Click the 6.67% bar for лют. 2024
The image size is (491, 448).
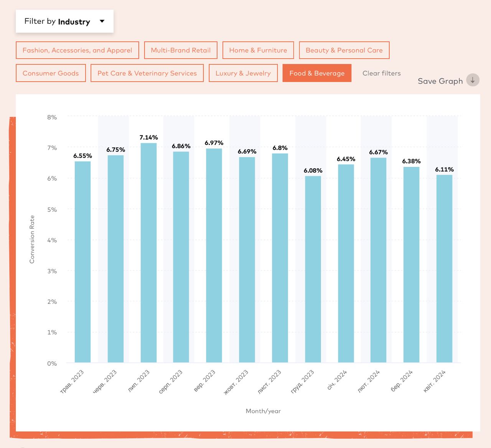coord(378,260)
